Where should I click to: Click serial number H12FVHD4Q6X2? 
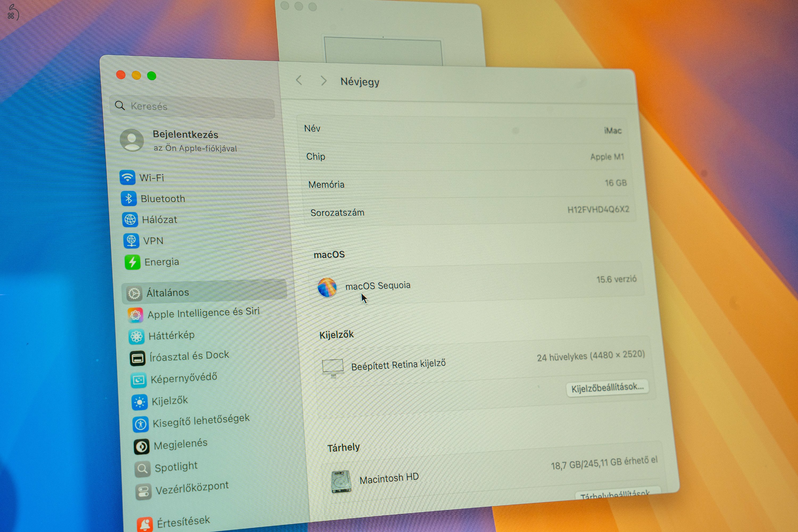598,209
